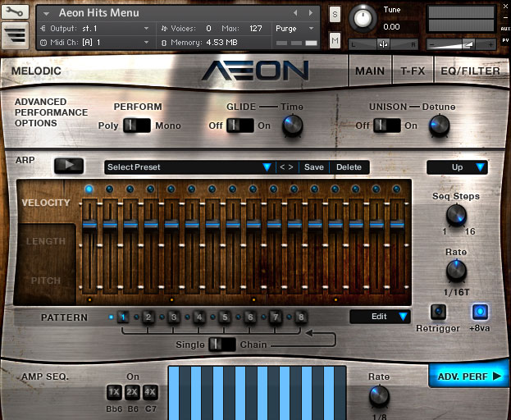Image resolution: width=511 pixels, height=420 pixels.
Task: Select pattern slot 5
Action: 225,317
